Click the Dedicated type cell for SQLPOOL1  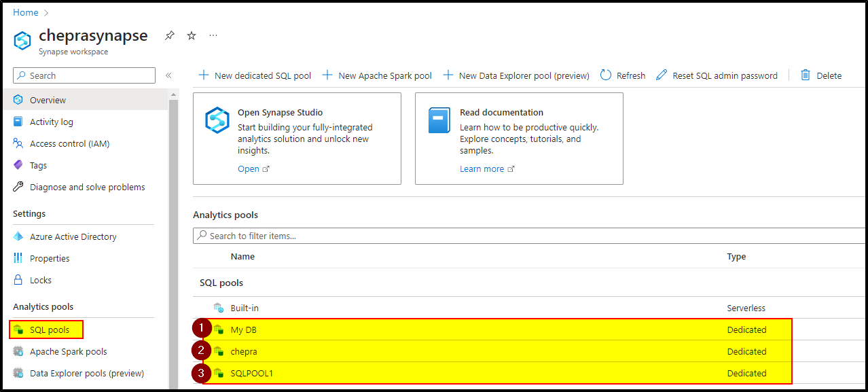[746, 373]
